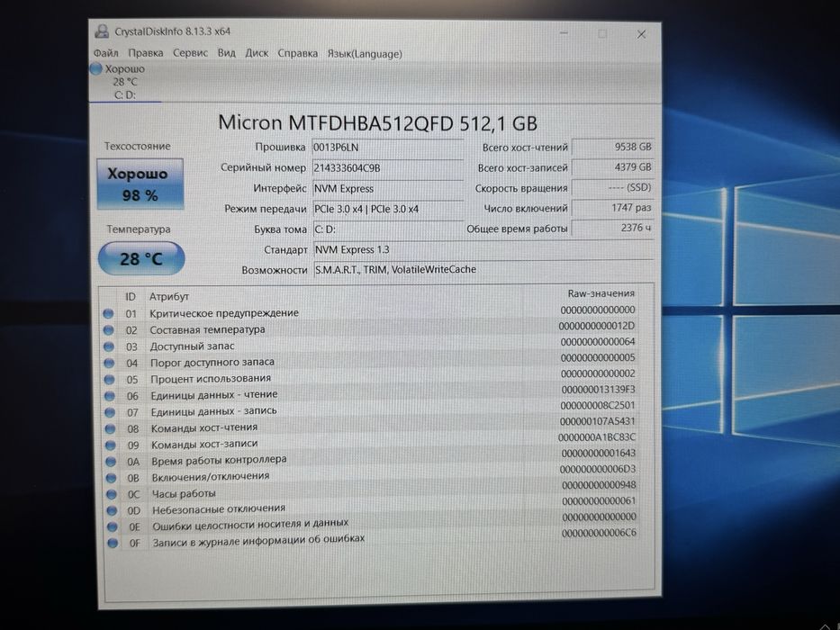Open the Вид menu

(x=226, y=53)
